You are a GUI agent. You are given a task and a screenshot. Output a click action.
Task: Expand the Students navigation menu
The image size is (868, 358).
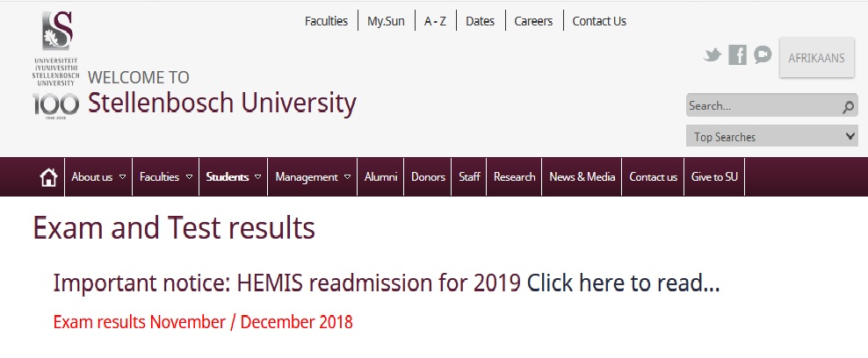[x=234, y=177]
